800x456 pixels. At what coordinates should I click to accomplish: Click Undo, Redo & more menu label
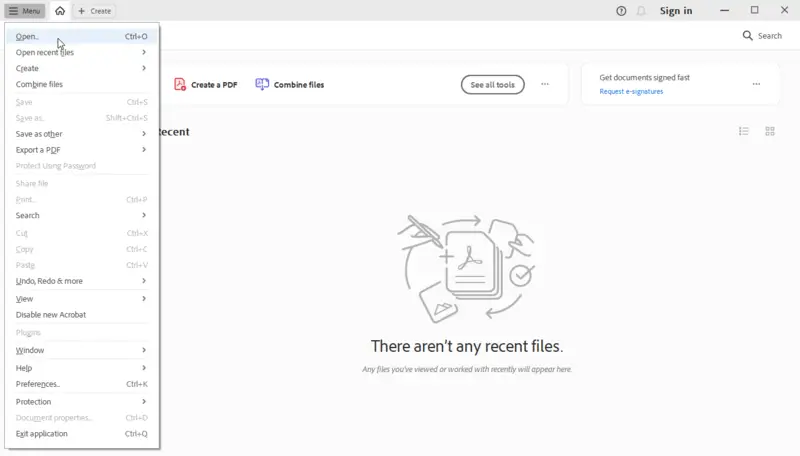(x=49, y=281)
